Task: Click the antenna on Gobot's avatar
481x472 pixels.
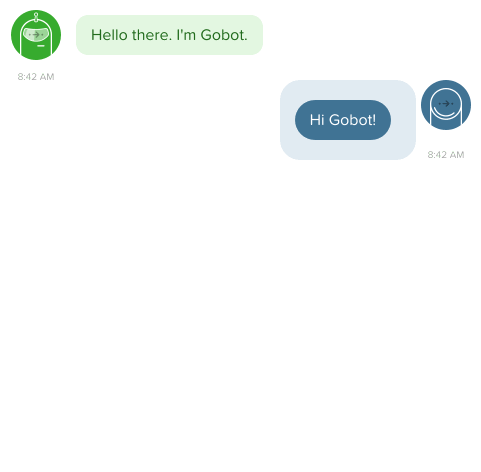Action: point(36,16)
